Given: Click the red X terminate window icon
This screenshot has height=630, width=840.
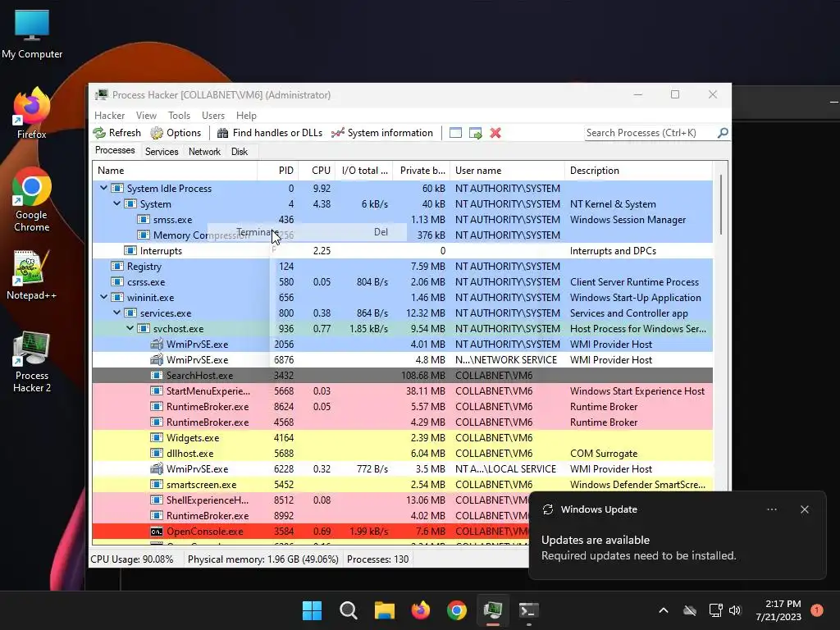Looking at the screenshot, I should pyautogui.click(x=495, y=133).
